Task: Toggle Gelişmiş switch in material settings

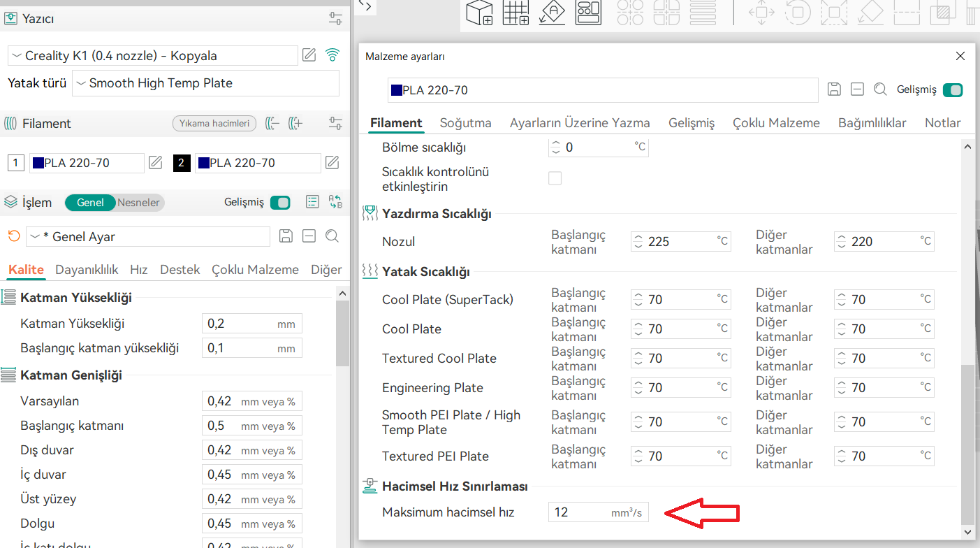Action: pyautogui.click(x=952, y=89)
